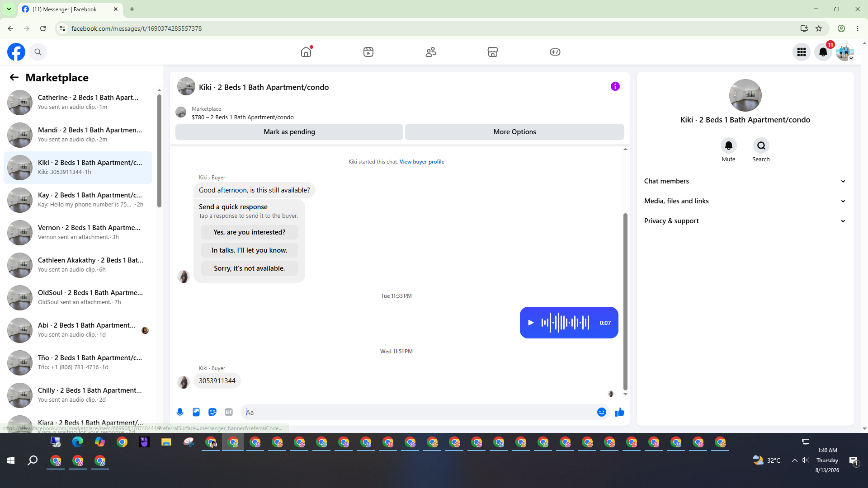This screenshot has height=488, width=868.
Task: Open Catherine's conversation
Action: click(78, 103)
